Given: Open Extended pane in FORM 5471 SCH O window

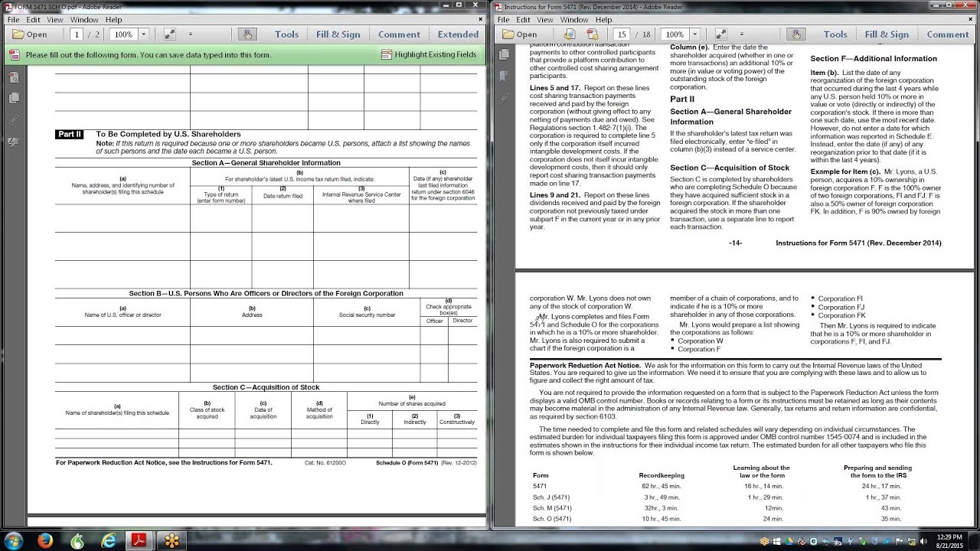Looking at the screenshot, I should pyautogui.click(x=458, y=34).
